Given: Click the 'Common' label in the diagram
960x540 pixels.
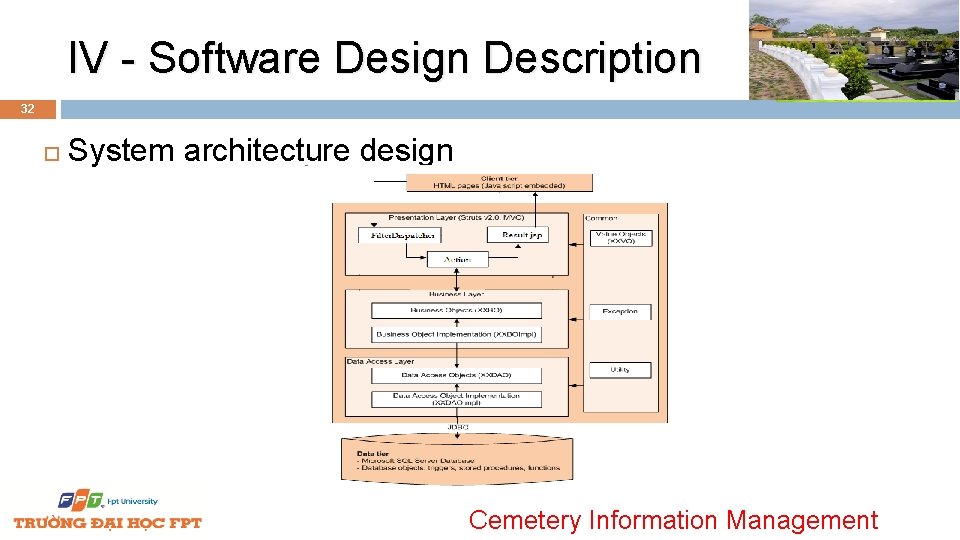Looking at the screenshot, I should (x=601, y=219).
